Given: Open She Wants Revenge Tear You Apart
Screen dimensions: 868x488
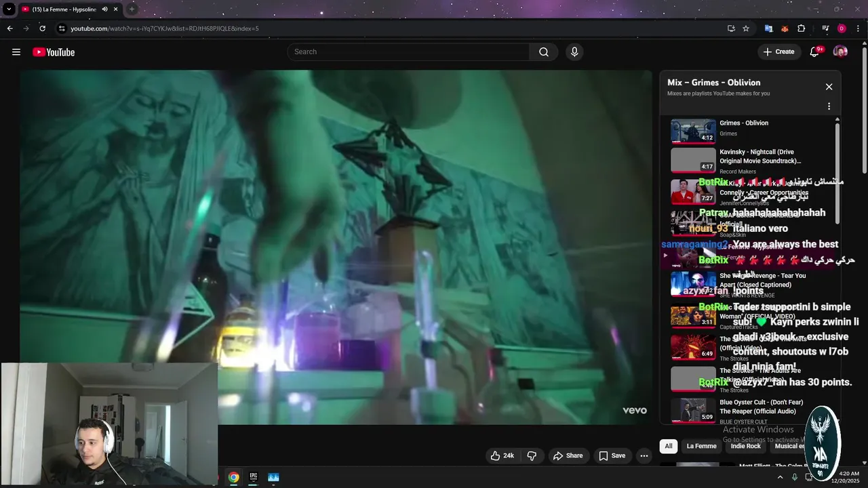Looking at the screenshot, I should 749,285.
